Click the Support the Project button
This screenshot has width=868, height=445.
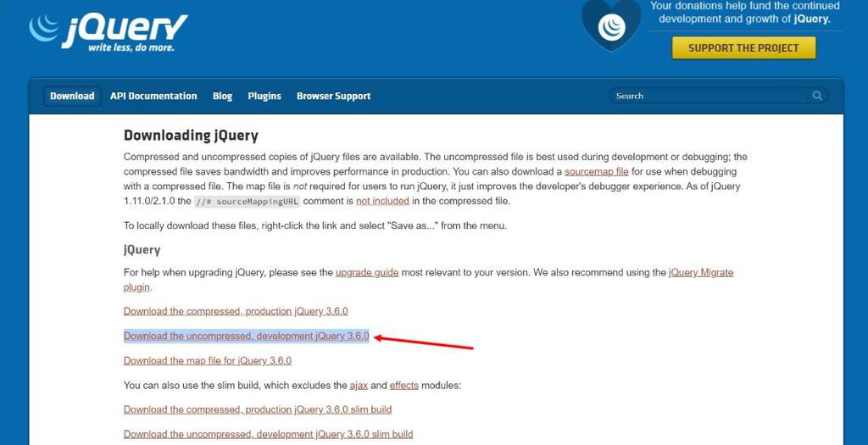tap(743, 48)
